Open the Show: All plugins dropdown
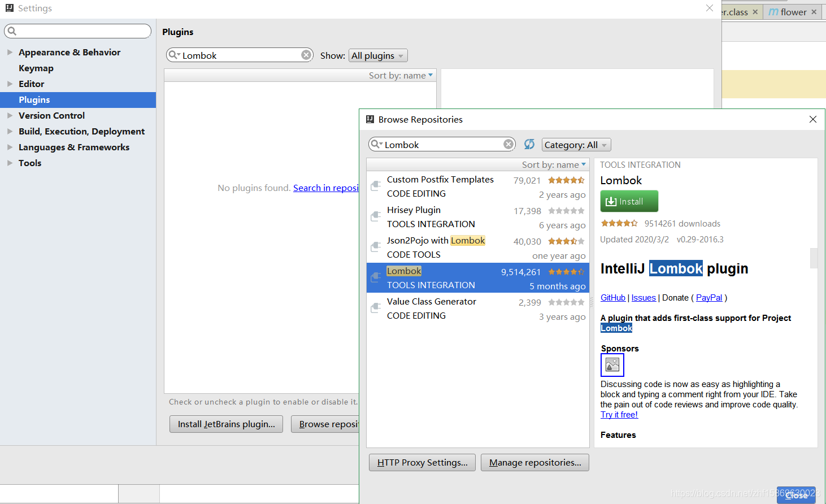 [x=378, y=55]
